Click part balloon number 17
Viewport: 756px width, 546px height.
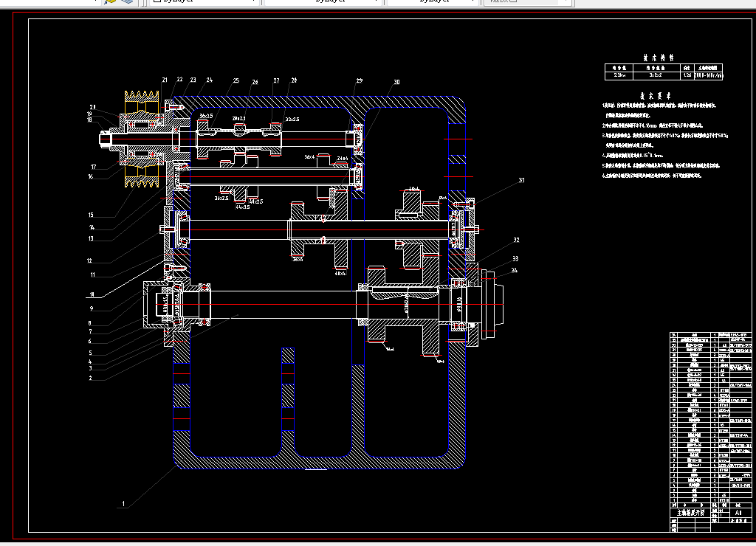[93, 167]
